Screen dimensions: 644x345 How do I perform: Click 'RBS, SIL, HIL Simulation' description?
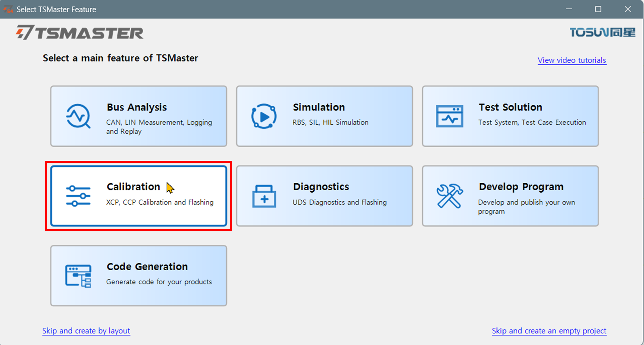(330, 122)
